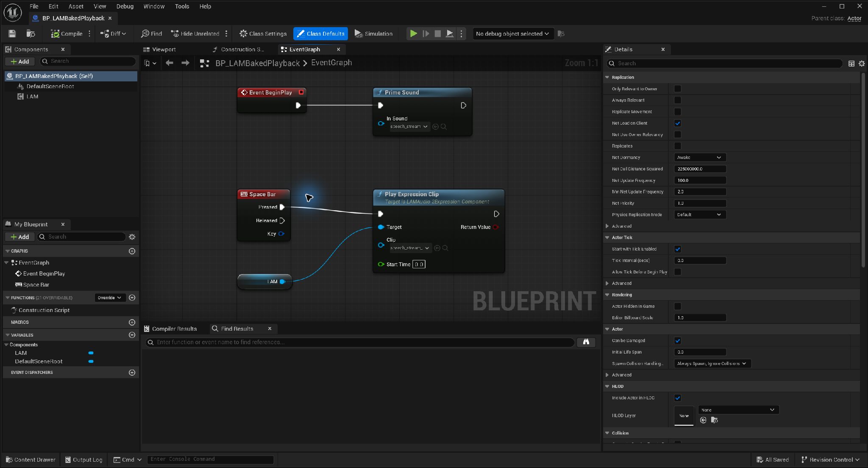Toggle Start with Tick Enabled checkbox
This screenshot has width=868, height=468.
pos(677,249)
